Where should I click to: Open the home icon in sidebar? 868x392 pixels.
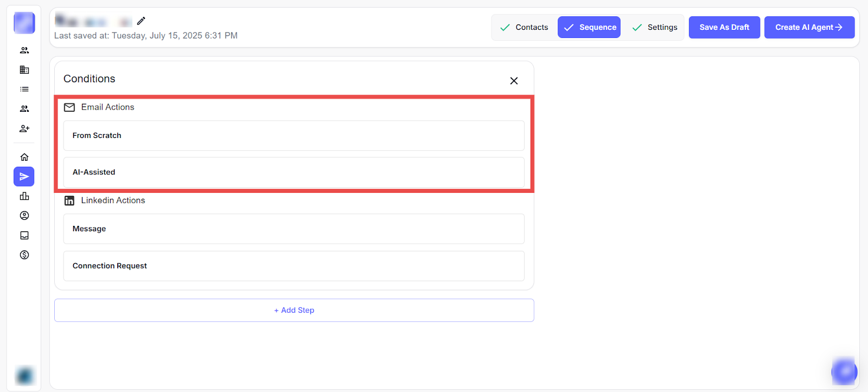(x=24, y=157)
